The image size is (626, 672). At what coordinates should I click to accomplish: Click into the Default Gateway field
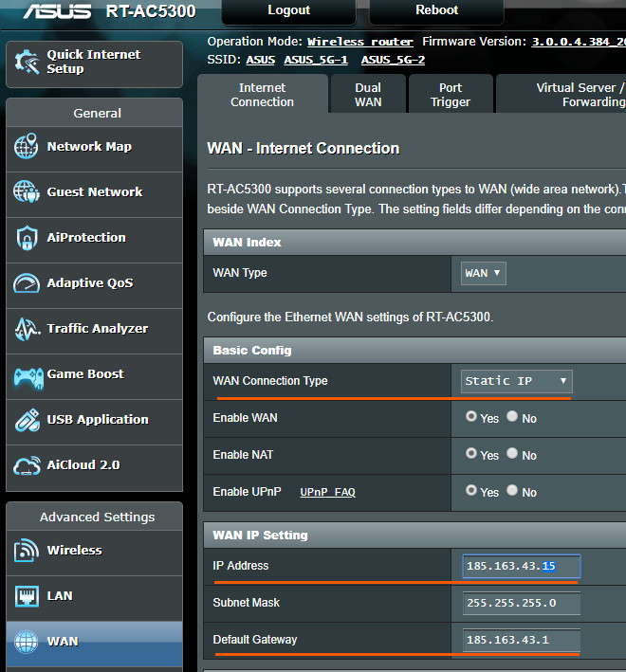(521, 640)
